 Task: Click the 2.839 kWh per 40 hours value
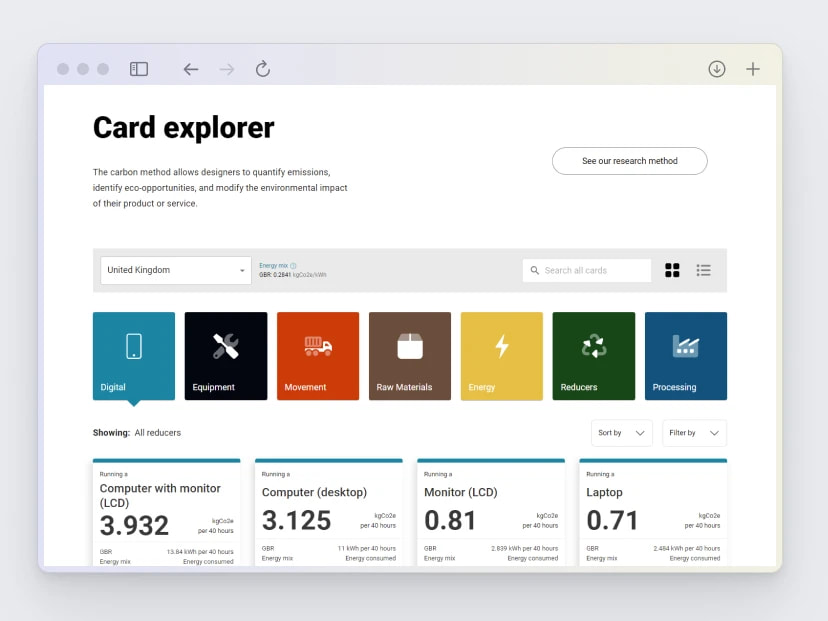coord(524,549)
